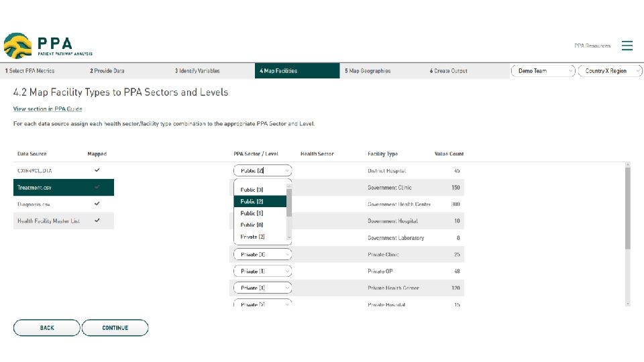Image resolution: width=644 pixels, height=362 pixels.
Task: Go to step 3 Identify Variables
Action: (x=197, y=70)
